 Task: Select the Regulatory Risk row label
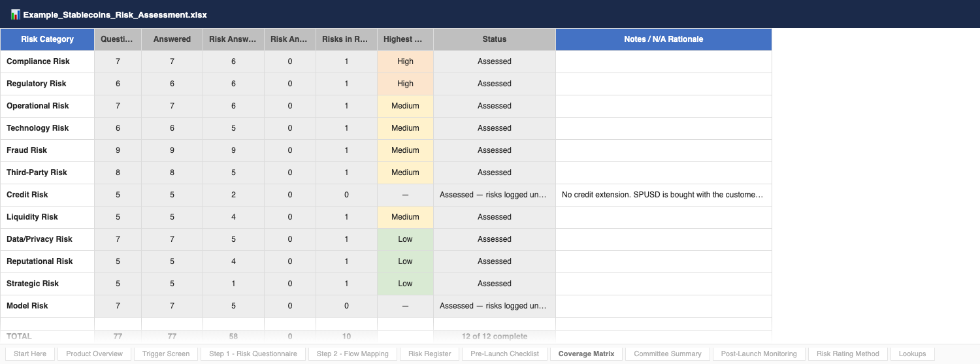click(48, 84)
